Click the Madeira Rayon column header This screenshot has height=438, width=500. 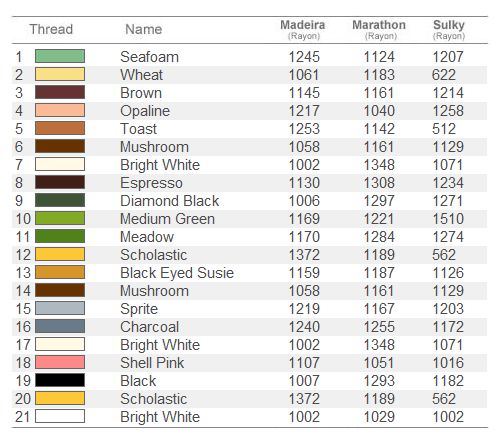coord(303,29)
